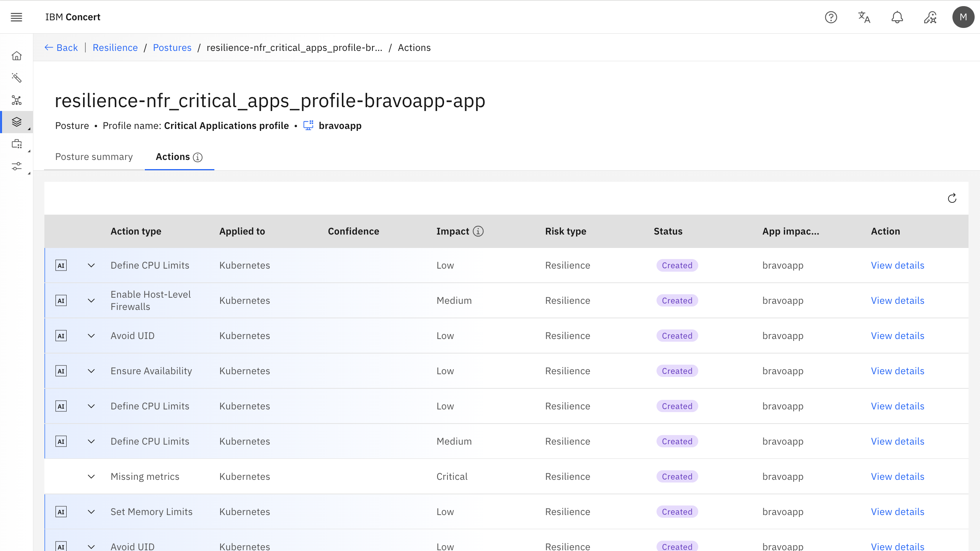
Task: View details for Set Memory Limits
Action: pyautogui.click(x=897, y=512)
